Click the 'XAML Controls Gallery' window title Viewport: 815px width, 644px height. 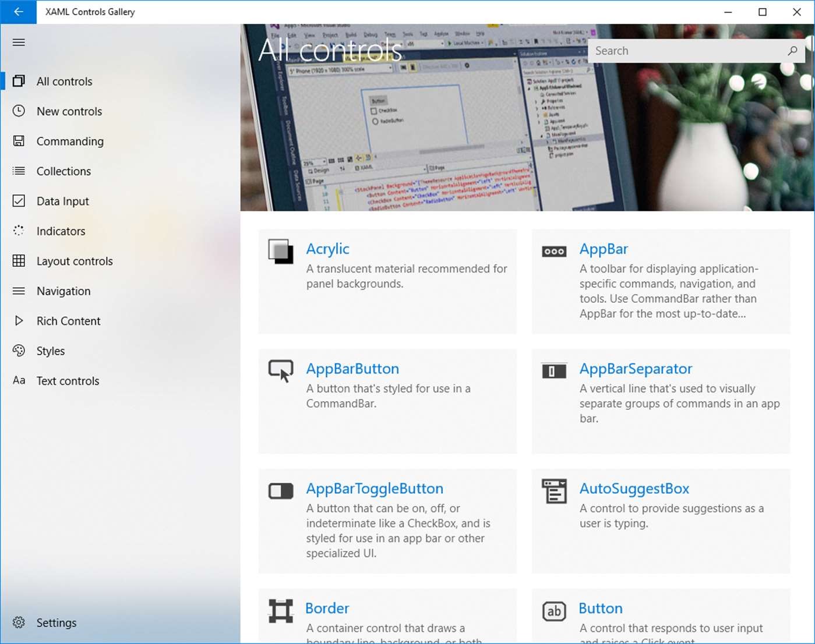[90, 12]
